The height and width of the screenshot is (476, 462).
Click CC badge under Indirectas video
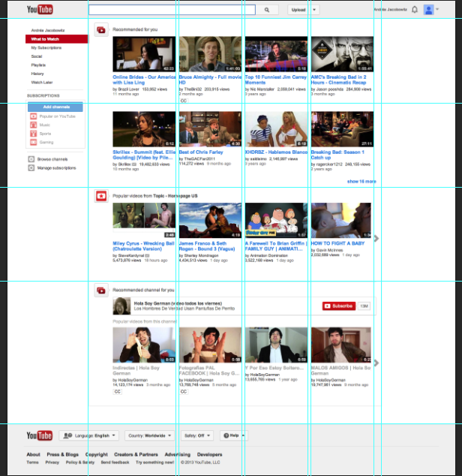(x=118, y=392)
